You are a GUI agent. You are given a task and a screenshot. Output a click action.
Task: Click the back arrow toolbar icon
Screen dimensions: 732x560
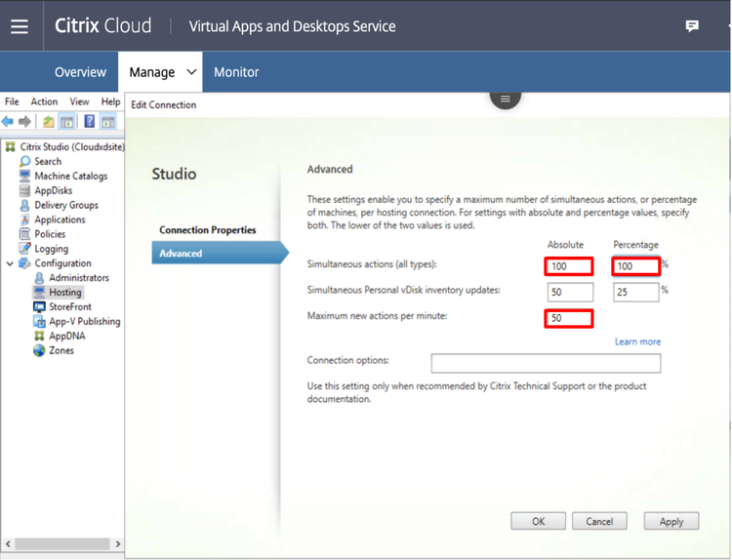(8, 122)
